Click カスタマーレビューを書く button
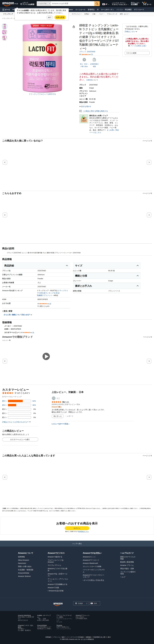This screenshot has height=644, width=154. point(20,439)
